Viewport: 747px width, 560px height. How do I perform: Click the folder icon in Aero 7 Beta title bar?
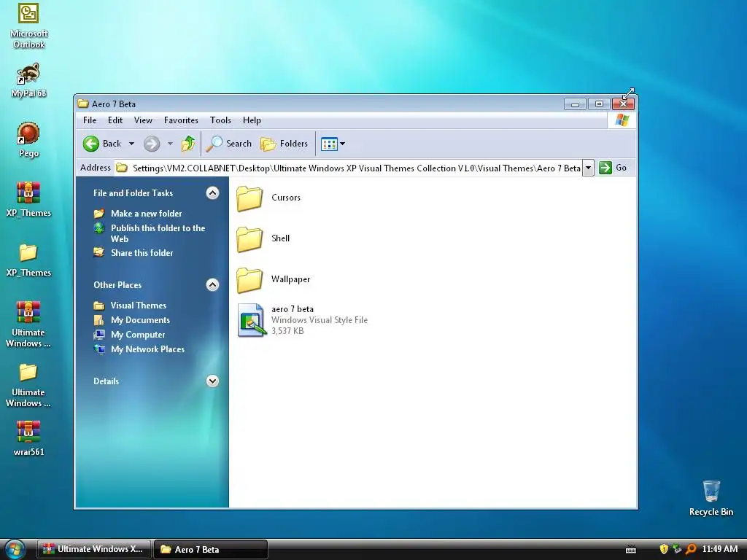point(83,104)
